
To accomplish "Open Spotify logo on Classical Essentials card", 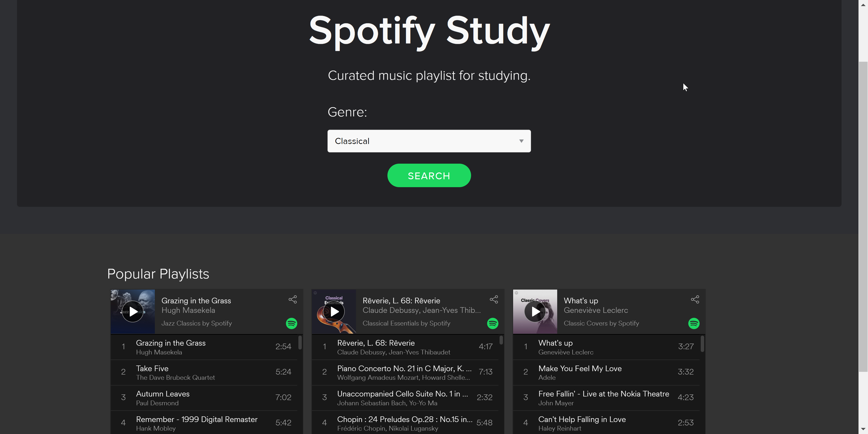I will point(493,323).
